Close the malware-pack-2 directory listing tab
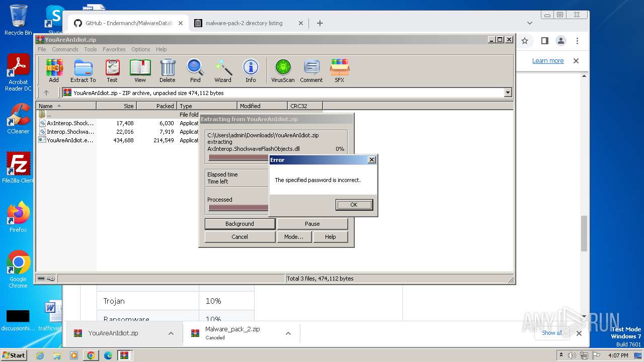The image size is (644, 362). click(x=301, y=23)
